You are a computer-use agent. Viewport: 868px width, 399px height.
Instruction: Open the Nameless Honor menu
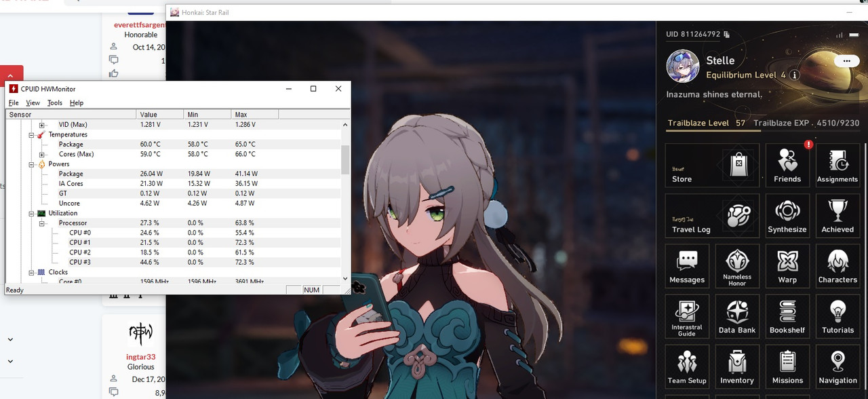737,266
